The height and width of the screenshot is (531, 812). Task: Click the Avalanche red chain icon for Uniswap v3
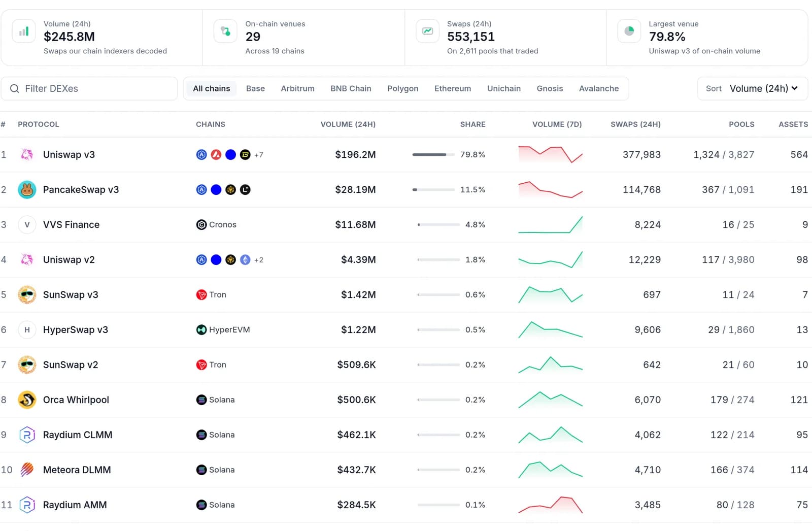click(216, 155)
